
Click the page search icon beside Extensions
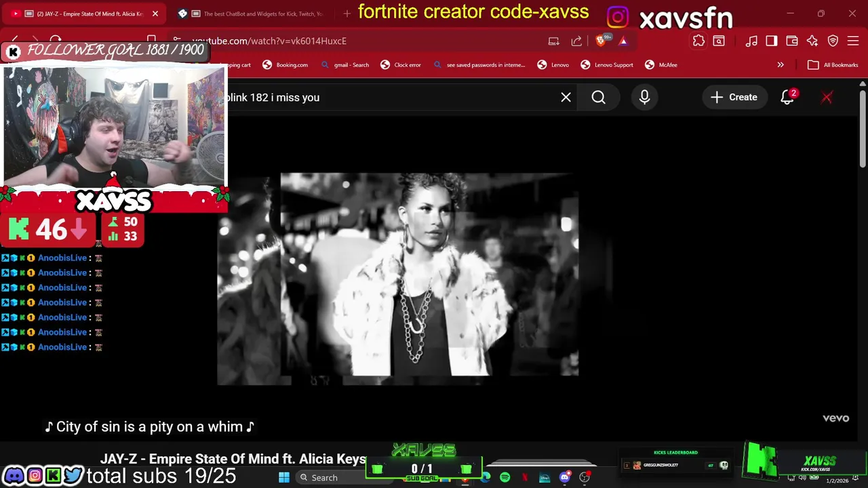[x=719, y=41]
